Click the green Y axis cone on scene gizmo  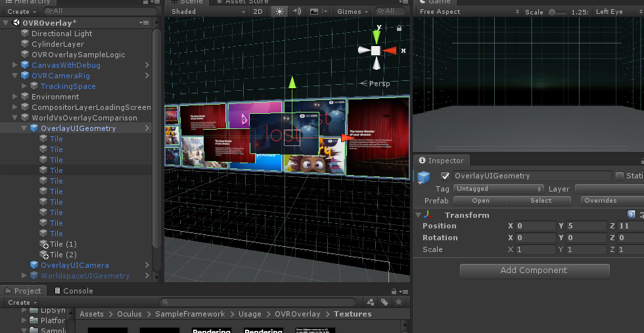(376, 37)
